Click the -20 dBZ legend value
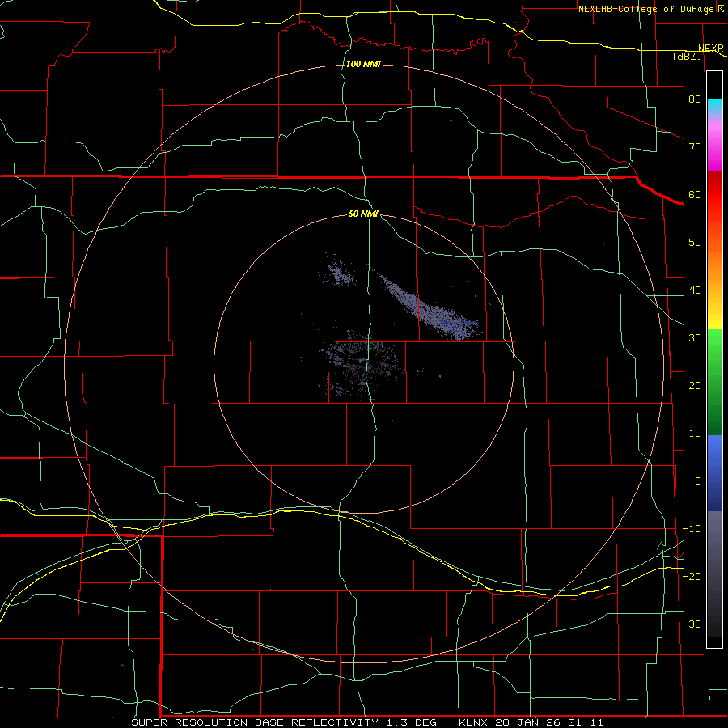The height and width of the screenshot is (728, 728). click(692, 576)
